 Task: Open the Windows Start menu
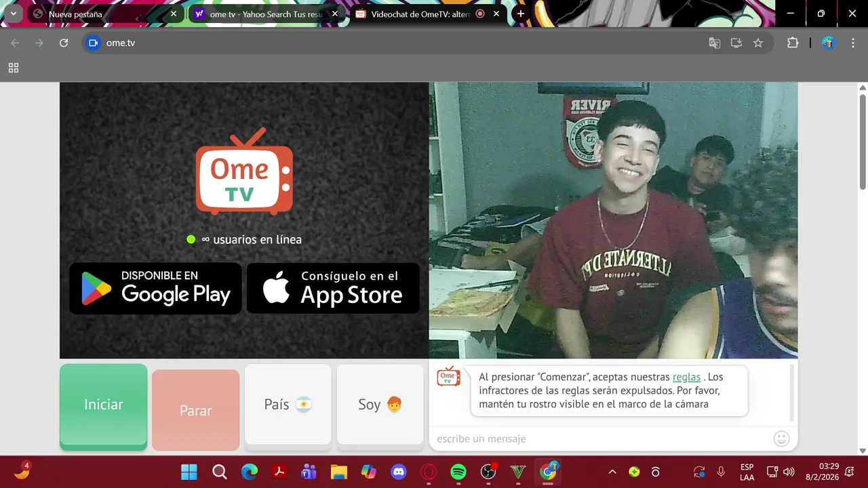pyautogui.click(x=189, y=472)
